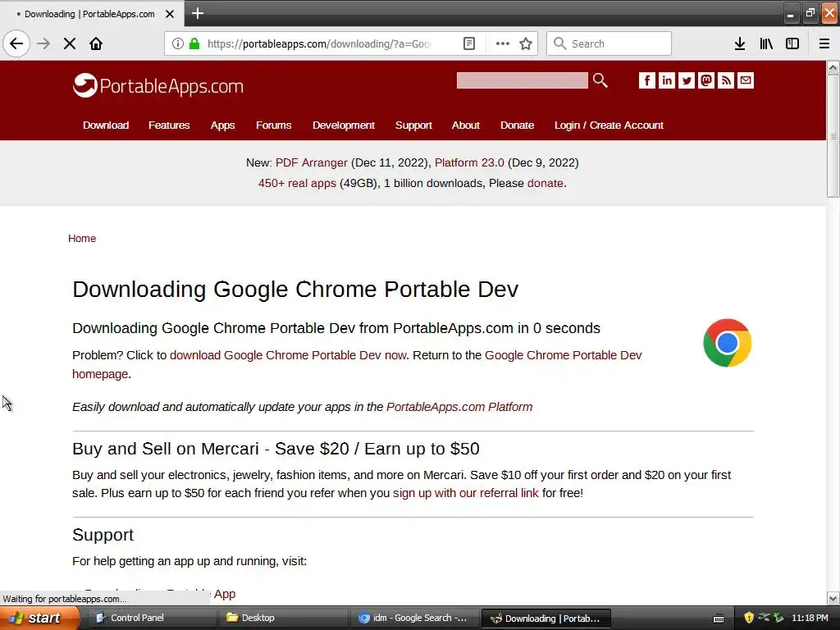Open the About menu item

pyautogui.click(x=466, y=125)
